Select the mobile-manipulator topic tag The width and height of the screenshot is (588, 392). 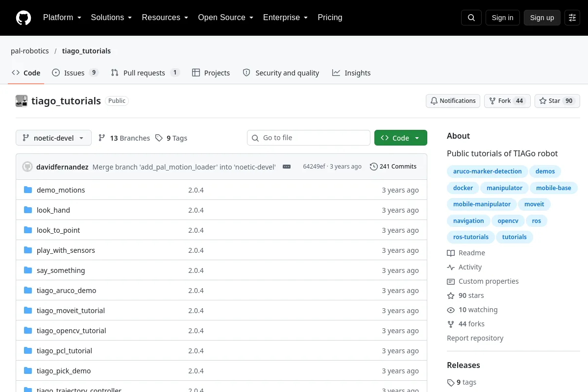coord(482,204)
